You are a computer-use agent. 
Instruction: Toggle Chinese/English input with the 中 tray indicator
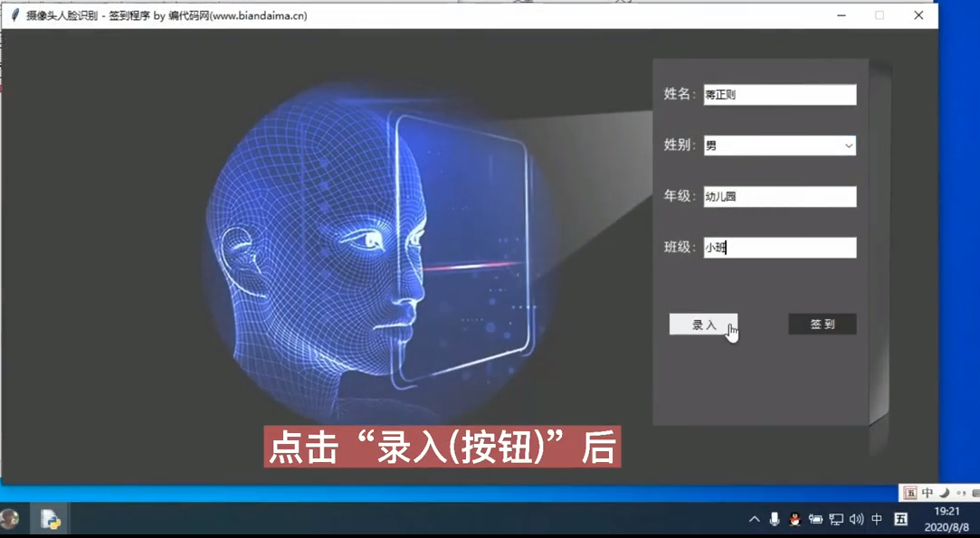(x=877, y=519)
